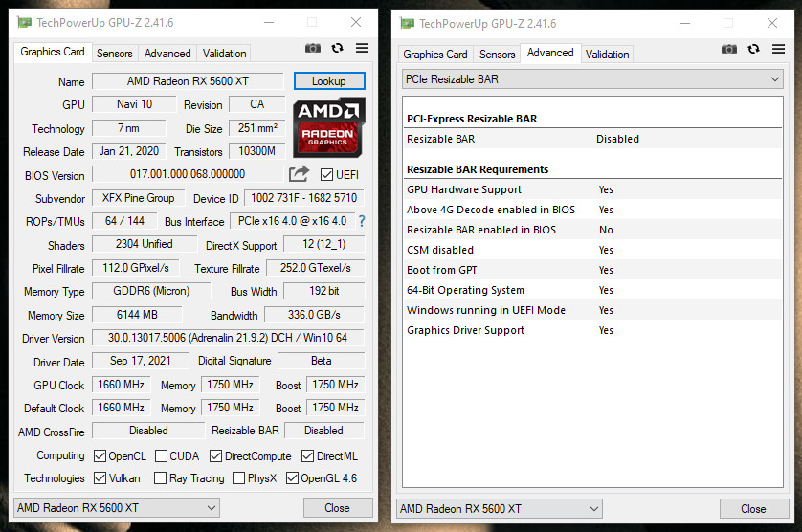The width and height of the screenshot is (802, 532).
Task: Switch to Validation tab in left window
Action: coord(224,54)
